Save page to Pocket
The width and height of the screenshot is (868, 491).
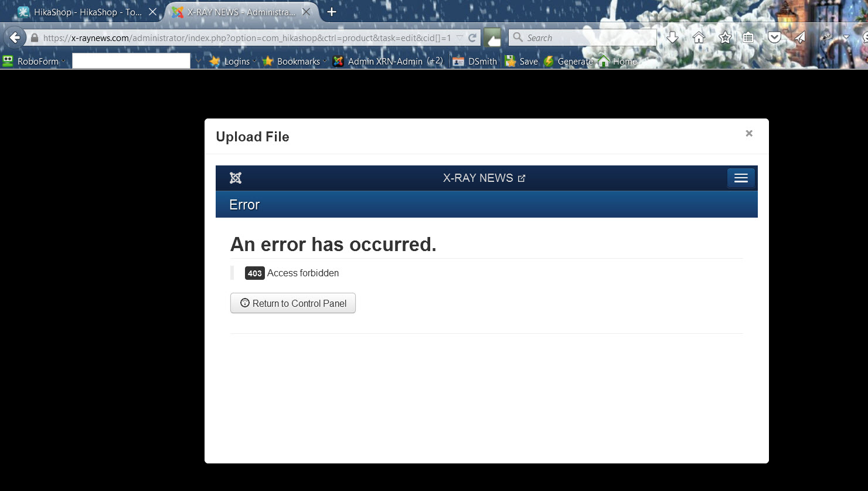[774, 38]
